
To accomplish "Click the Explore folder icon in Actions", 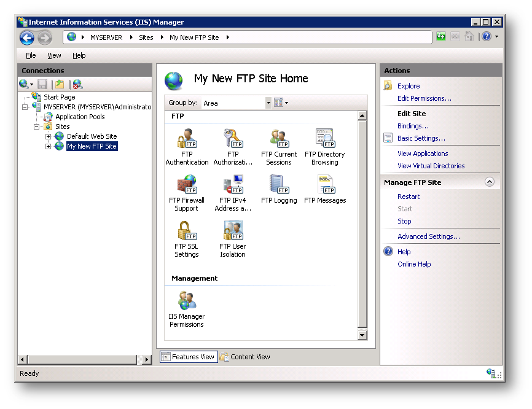I will click(x=388, y=86).
